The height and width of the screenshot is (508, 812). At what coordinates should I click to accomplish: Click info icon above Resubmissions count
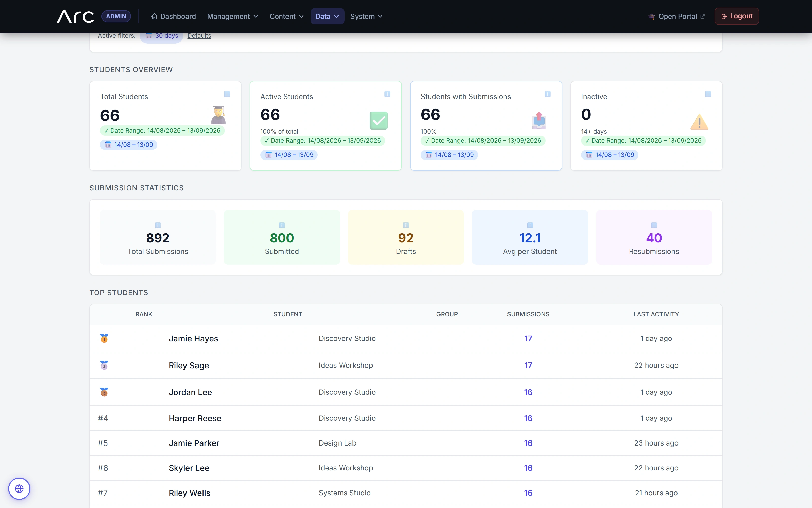pos(654,225)
